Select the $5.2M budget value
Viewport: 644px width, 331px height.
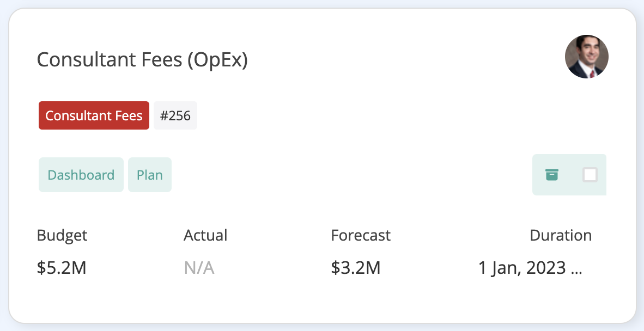point(62,268)
